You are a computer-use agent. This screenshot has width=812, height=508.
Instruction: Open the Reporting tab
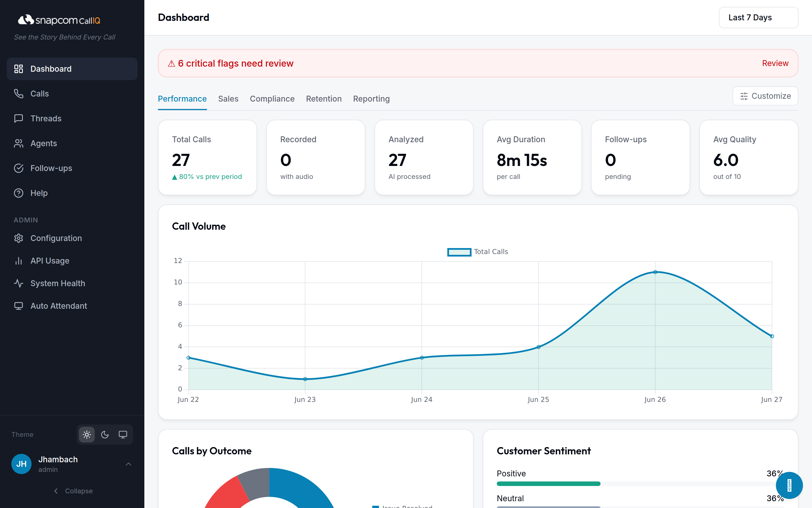pos(371,99)
